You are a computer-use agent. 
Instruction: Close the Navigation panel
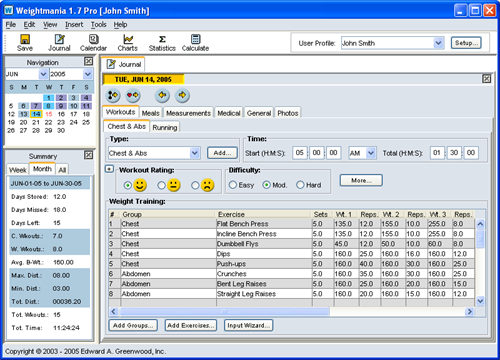[88, 61]
